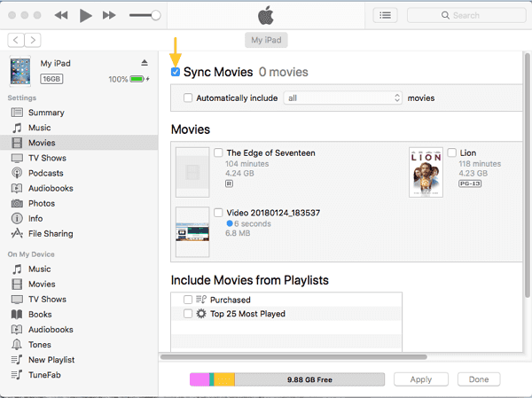Click the Purchased playlist icon
532x398 pixels.
pos(201,300)
